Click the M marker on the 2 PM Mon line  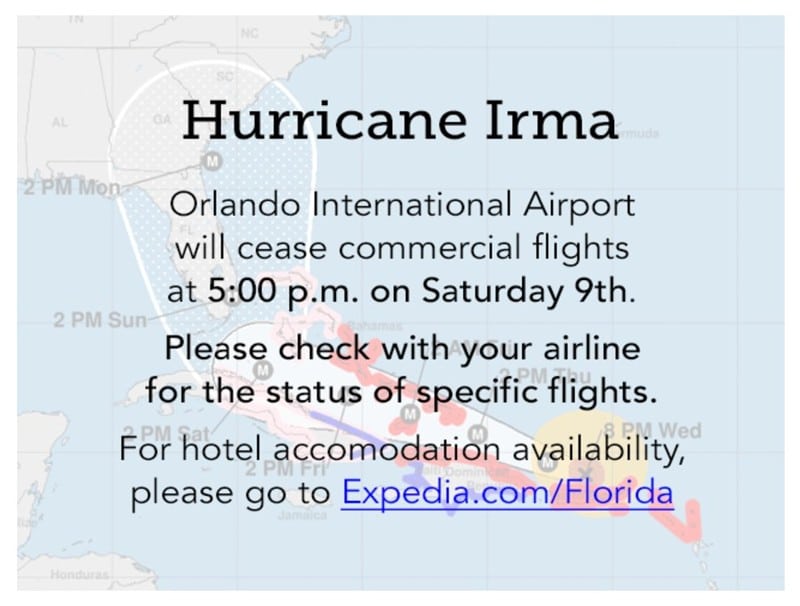[211, 161]
